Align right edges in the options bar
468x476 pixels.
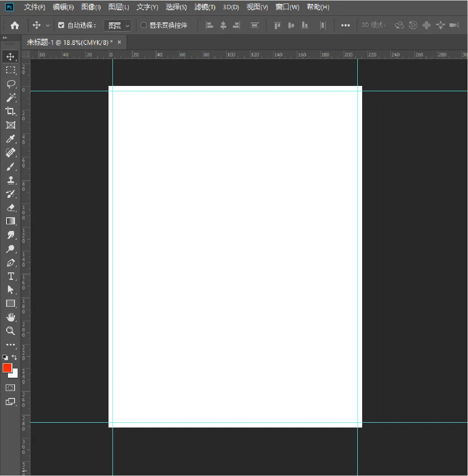pos(236,25)
